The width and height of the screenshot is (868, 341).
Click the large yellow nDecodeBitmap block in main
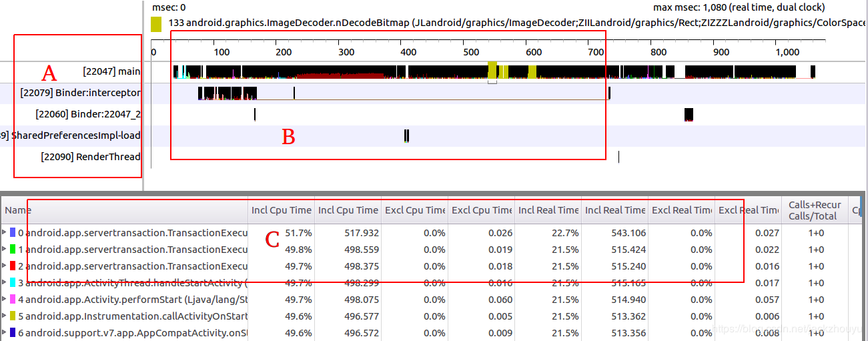coord(492,69)
